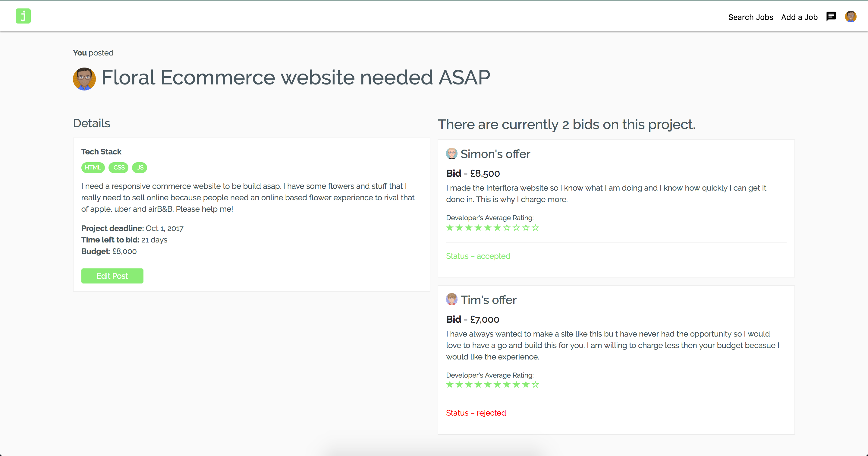Open the messages chat icon
The image size is (868, 456).
click(x=831, y=17)
